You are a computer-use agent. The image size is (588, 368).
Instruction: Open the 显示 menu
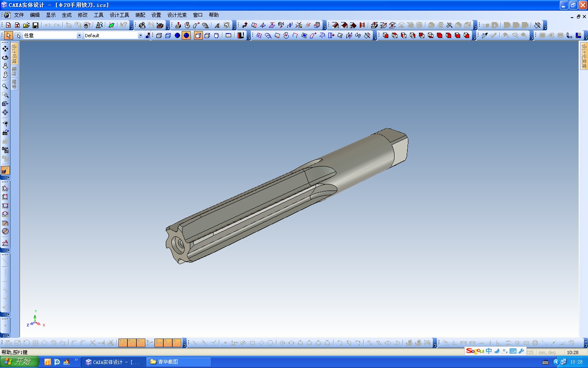[51, 15]
